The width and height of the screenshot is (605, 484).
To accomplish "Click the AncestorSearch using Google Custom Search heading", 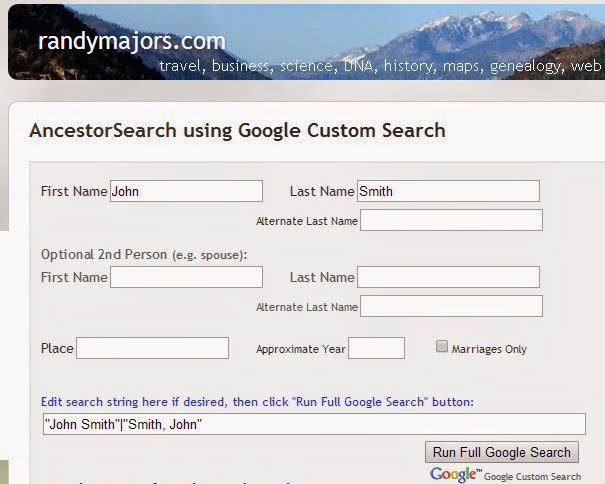I will click(238, 130).
